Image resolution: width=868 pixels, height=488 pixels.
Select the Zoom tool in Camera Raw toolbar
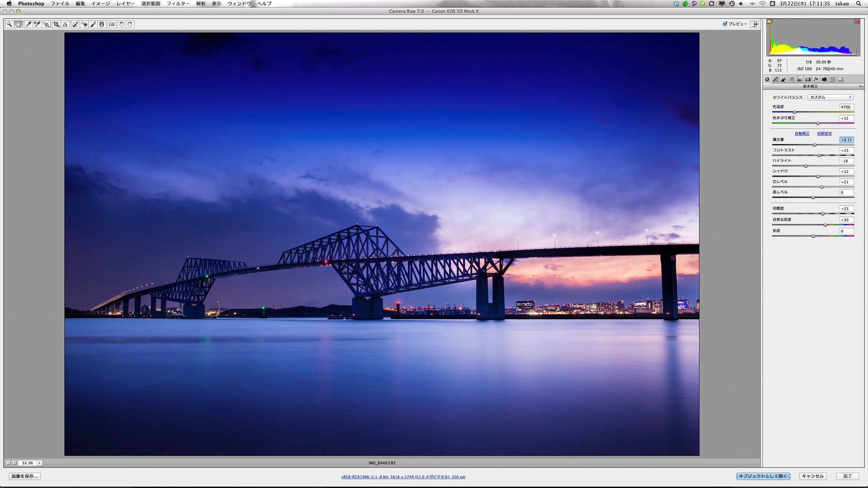(x=9, y=24)
